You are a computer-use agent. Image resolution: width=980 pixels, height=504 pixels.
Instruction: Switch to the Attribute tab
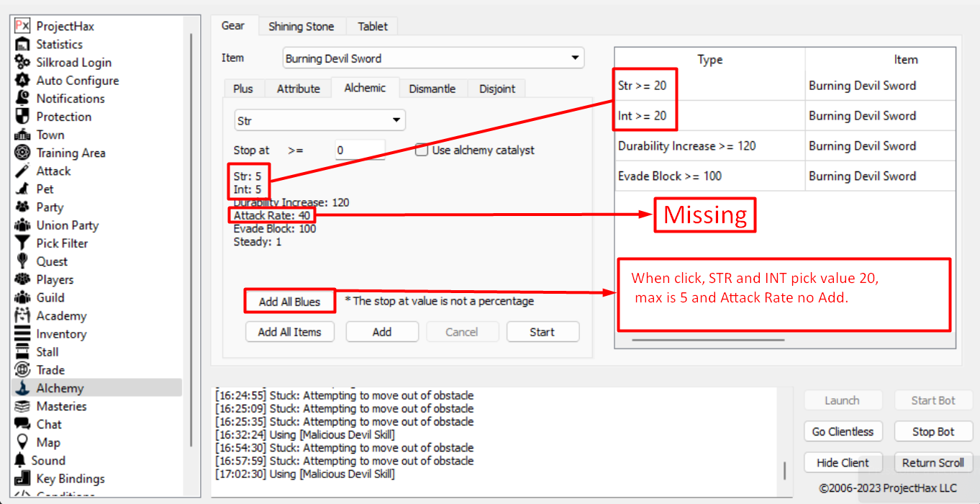[x=298, y=89]
